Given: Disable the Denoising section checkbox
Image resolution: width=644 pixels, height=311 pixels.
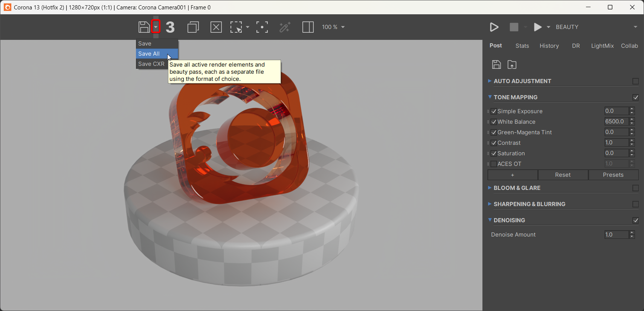Looking at the screenshot, I should click(x=636, y=220).
